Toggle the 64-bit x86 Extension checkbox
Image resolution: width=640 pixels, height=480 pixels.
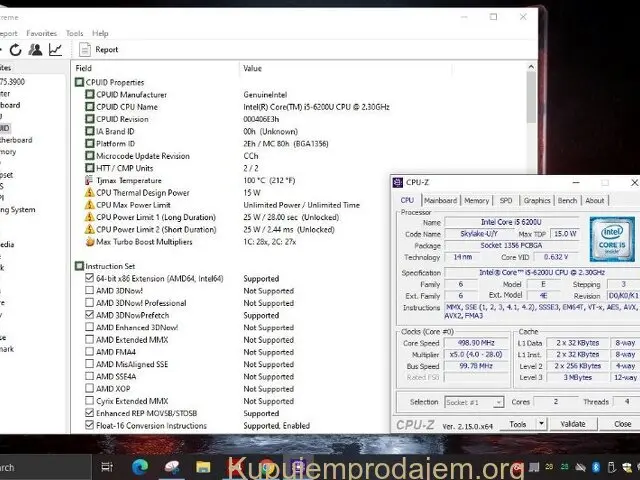pyautogui.click(x=89, y=278)
